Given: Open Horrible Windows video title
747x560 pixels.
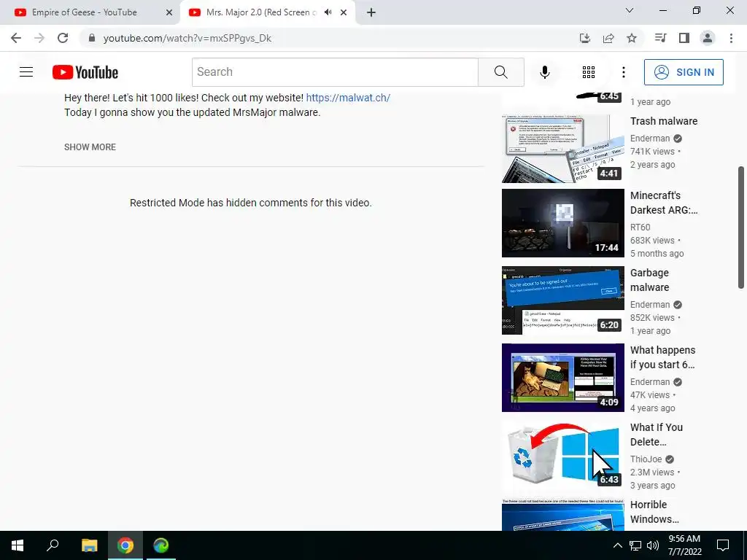Looking at the screenshot, I should (x=654, y=512).
